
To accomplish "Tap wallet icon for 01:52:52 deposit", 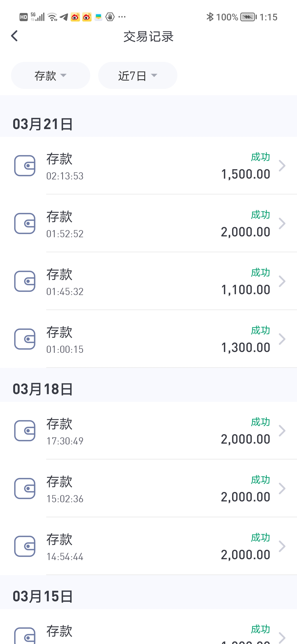I will pyautogui.click(x=25, y=223).
